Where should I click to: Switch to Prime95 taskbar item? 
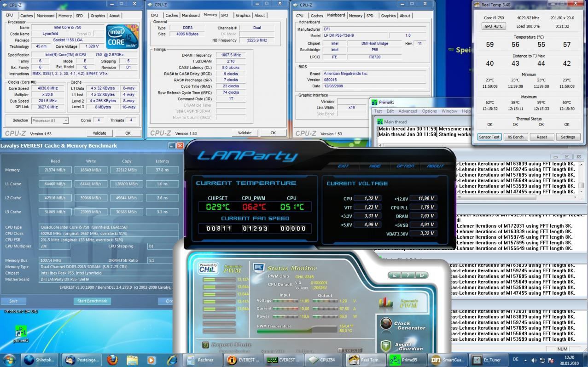click(x=406, y=360)
